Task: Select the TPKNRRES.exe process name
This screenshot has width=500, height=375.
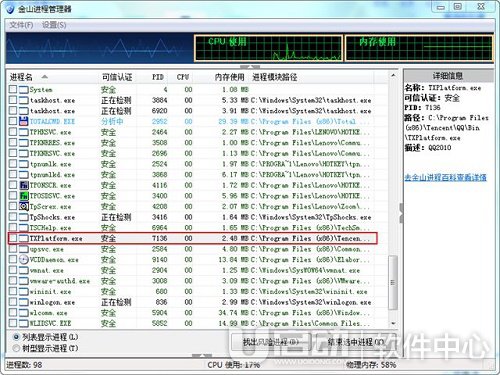Action: click(x=52, y=143)
